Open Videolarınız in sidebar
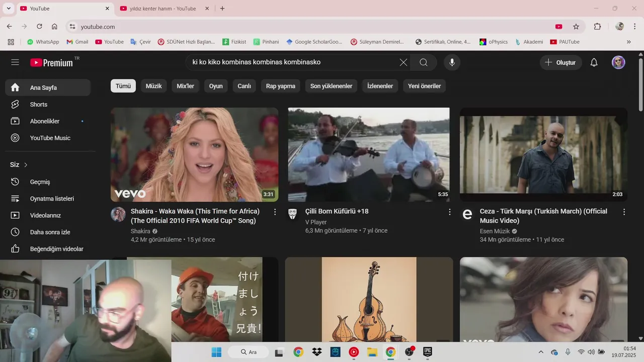644x362 pixels. coord(48,215)
